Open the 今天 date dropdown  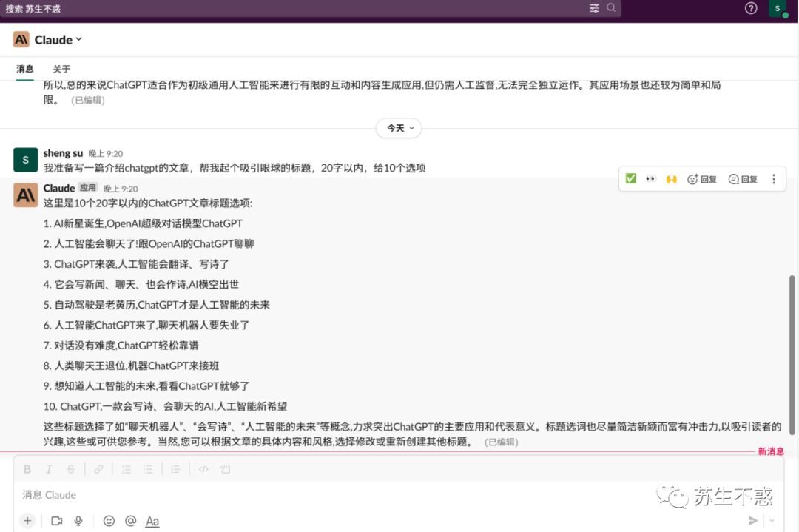[399, 128]
